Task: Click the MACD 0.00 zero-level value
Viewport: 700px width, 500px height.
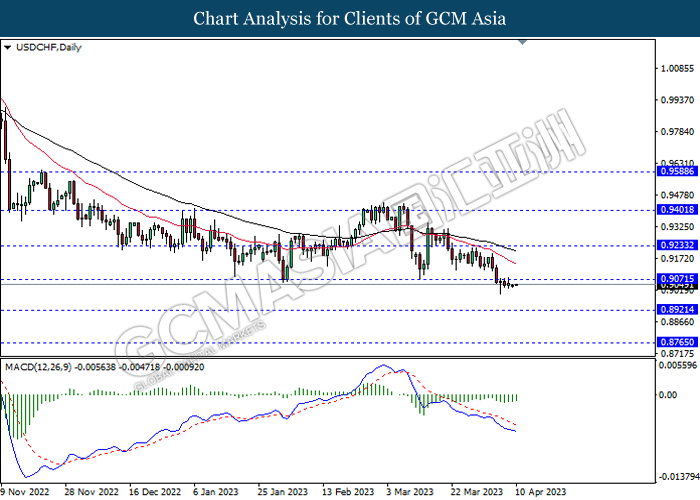Action: 668,395
